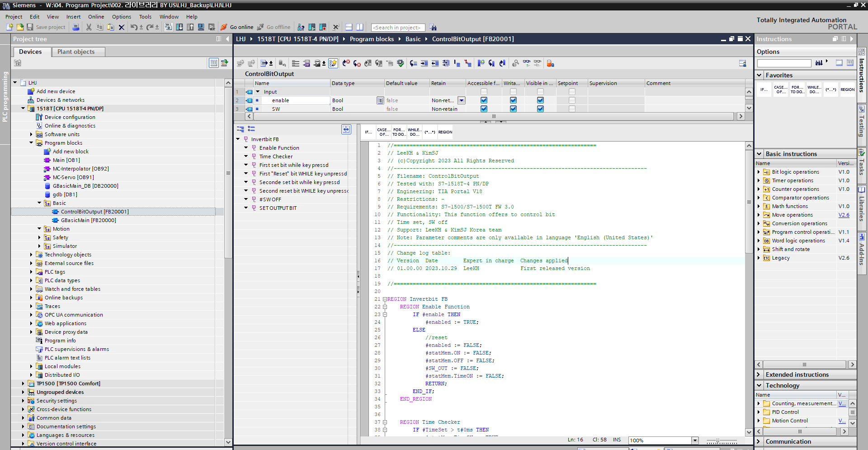Adjust the editor zoom slider

[x=717, y=441]
